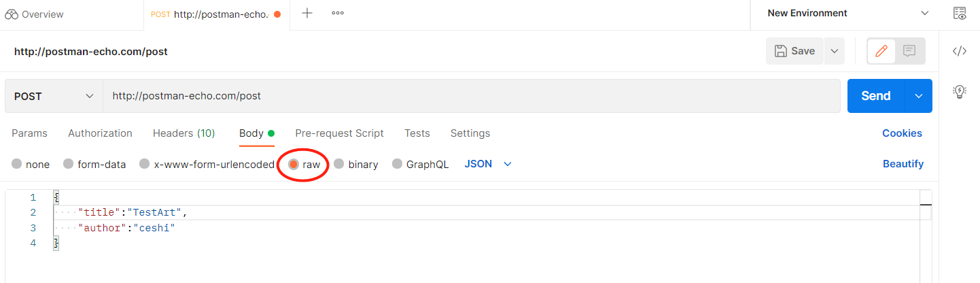Select the none body radio button
This screenshot has height=283, width=980.
pyautogui.click(x=17, y=164)
